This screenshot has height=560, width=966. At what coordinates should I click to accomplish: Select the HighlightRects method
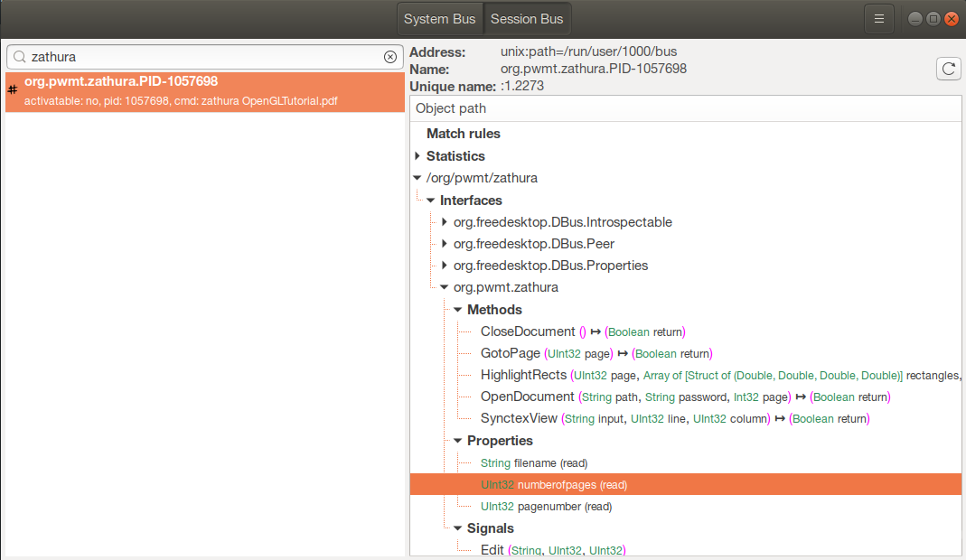pos(685,375)
